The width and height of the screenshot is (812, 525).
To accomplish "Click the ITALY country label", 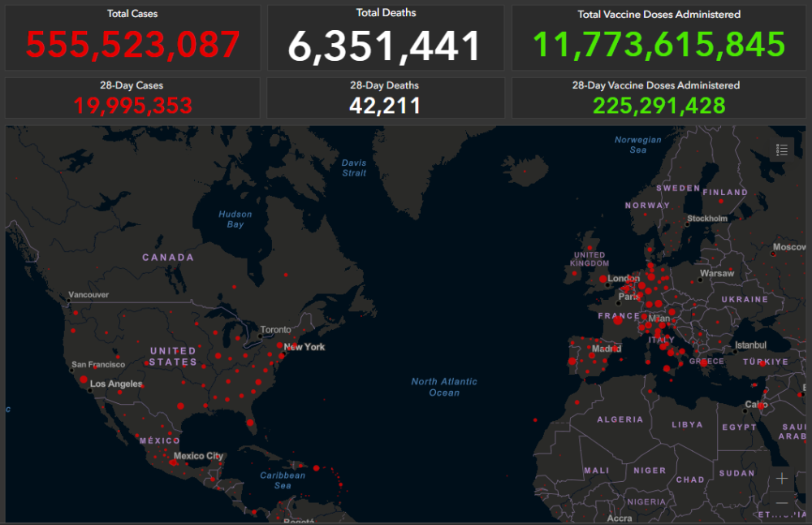I will [x=661, y=340].
